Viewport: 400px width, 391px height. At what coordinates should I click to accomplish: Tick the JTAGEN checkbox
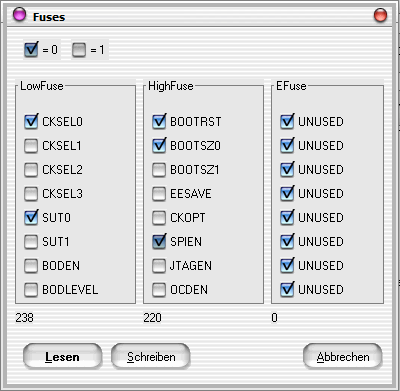coord(159,266)
